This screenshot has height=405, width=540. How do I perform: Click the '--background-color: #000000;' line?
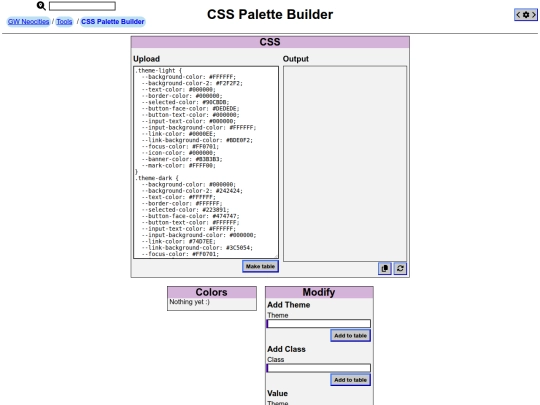(189, 184)
